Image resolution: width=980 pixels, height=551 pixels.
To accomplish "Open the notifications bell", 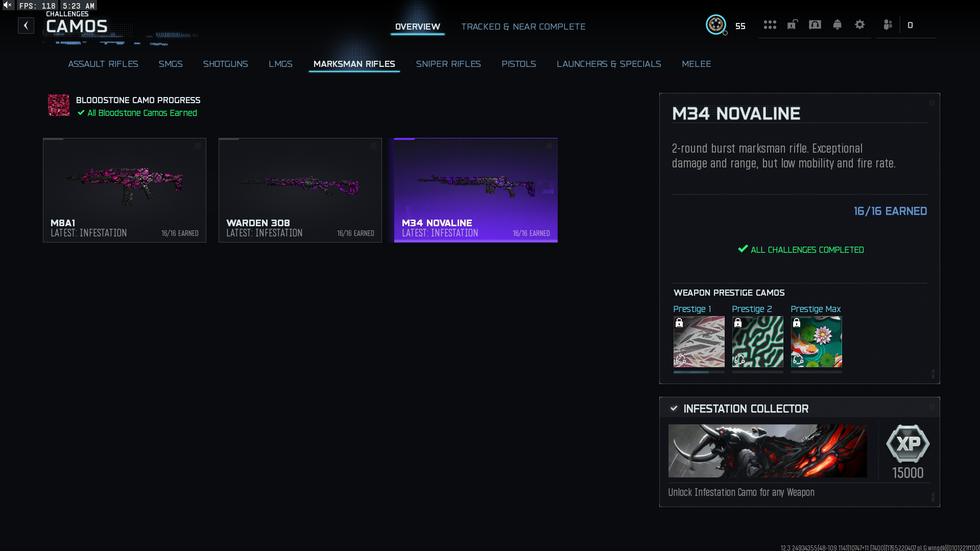I will tap(837, 25).
